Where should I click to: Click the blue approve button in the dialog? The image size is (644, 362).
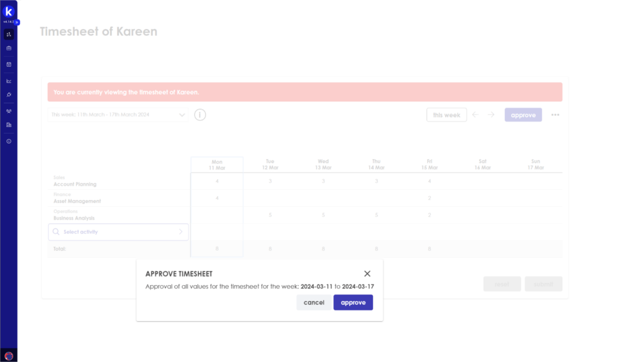pyautogui.click(x=353, y=302)
